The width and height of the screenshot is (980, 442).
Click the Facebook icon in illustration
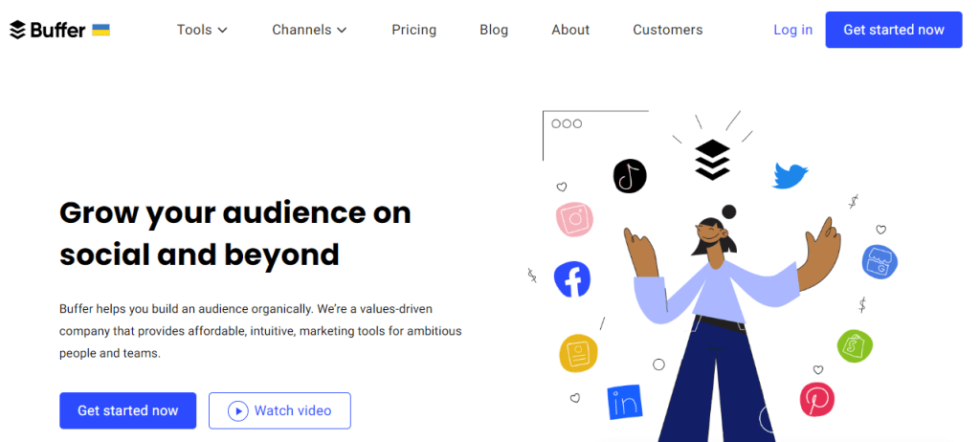572,279
